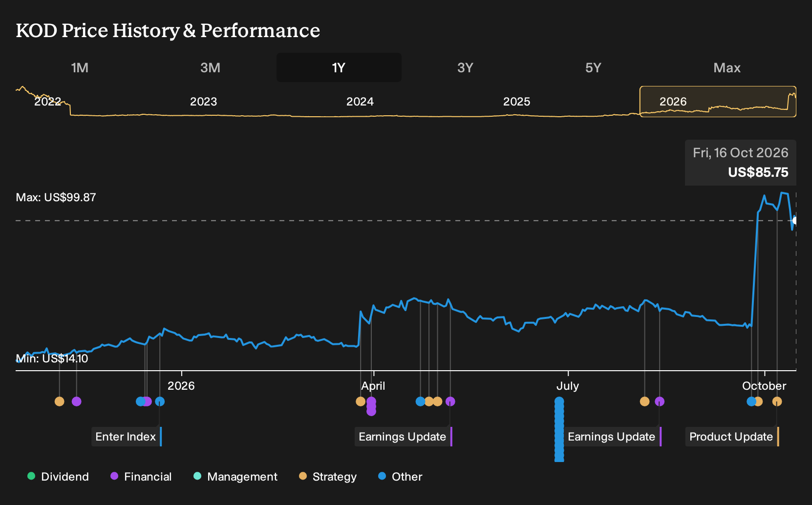Click the "October" axis label
This screenshot has width=812, height=505.
[x=764, y=386]
